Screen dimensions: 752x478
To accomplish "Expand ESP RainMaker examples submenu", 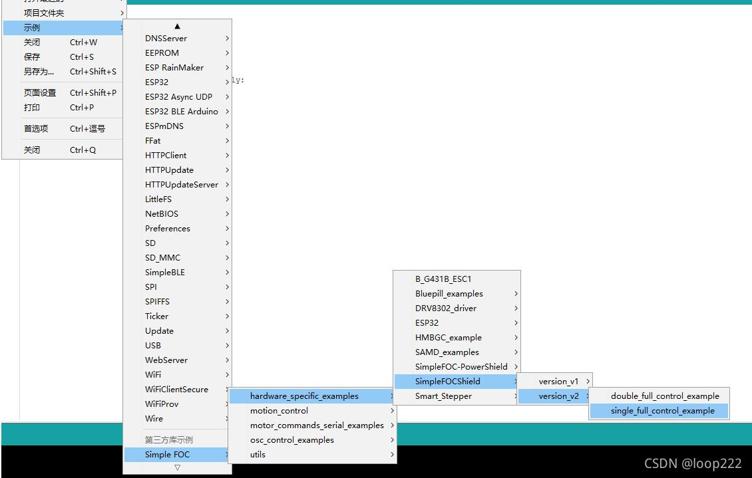I will [177, 68].
